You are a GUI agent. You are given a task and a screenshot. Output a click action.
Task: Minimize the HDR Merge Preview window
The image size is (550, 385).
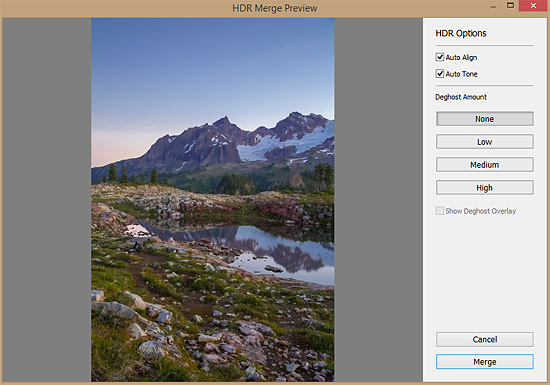tap(493, 6)
